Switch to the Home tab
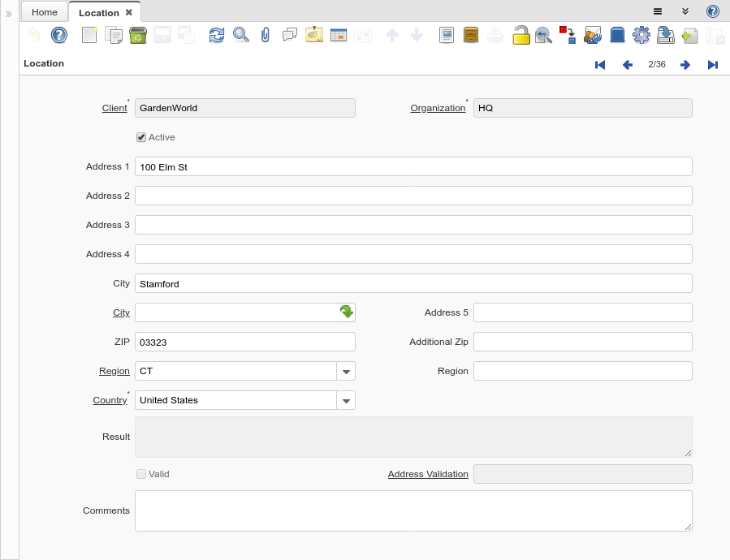Screen dimensions: 730x560 tap(45, 12)
